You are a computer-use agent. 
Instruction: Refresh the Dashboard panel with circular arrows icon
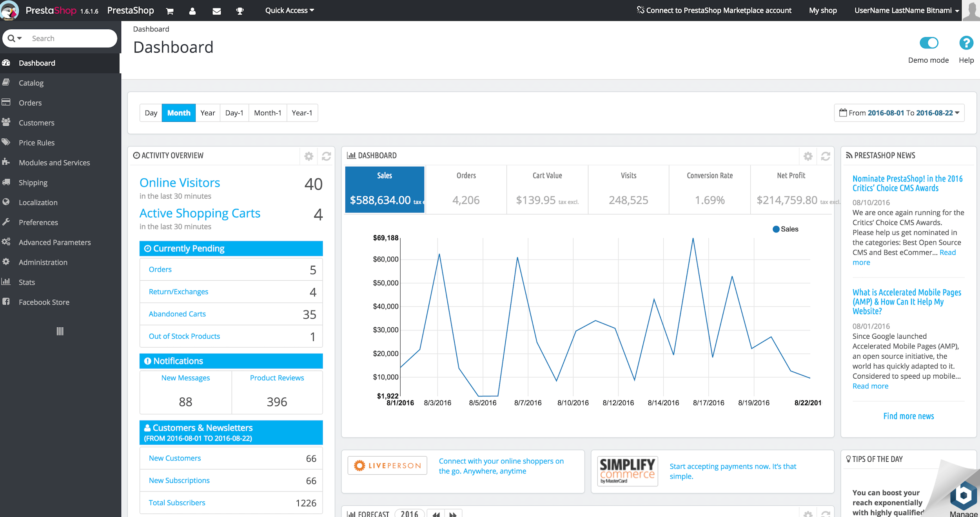[x=826, y=156]
